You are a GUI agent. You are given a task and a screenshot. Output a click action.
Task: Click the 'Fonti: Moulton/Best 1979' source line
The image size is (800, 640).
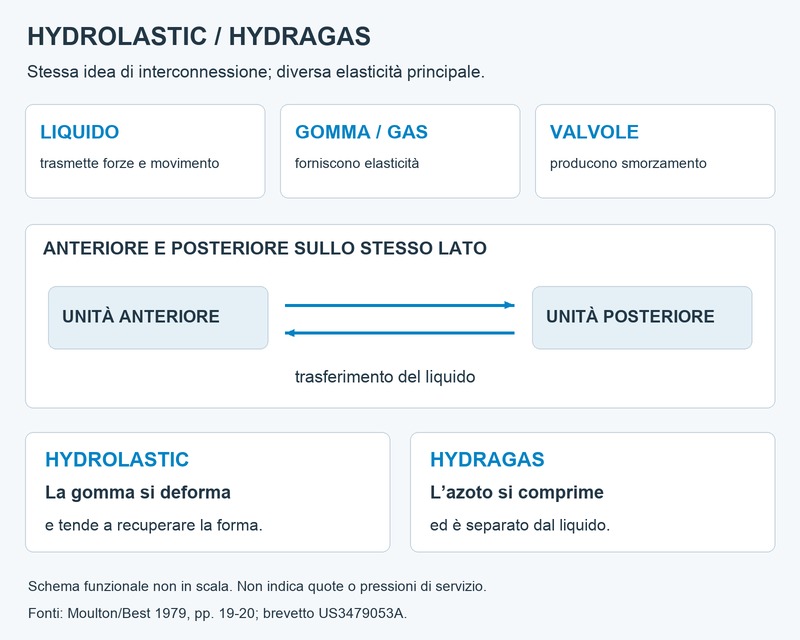pos(217,613)
